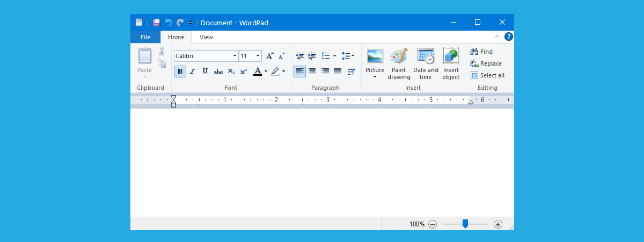Open the list style dropdown arrow
The width and height of the screenshot is (644, 242).
pos(334,55)
